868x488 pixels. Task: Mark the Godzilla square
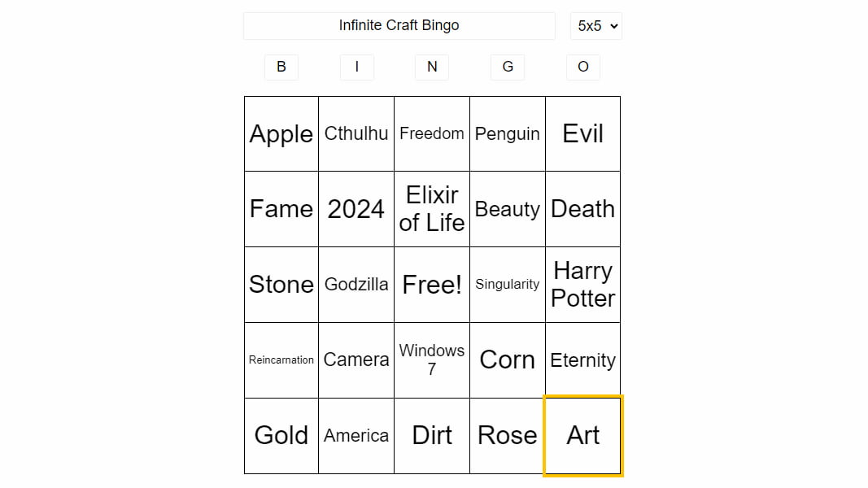point(356,284)
